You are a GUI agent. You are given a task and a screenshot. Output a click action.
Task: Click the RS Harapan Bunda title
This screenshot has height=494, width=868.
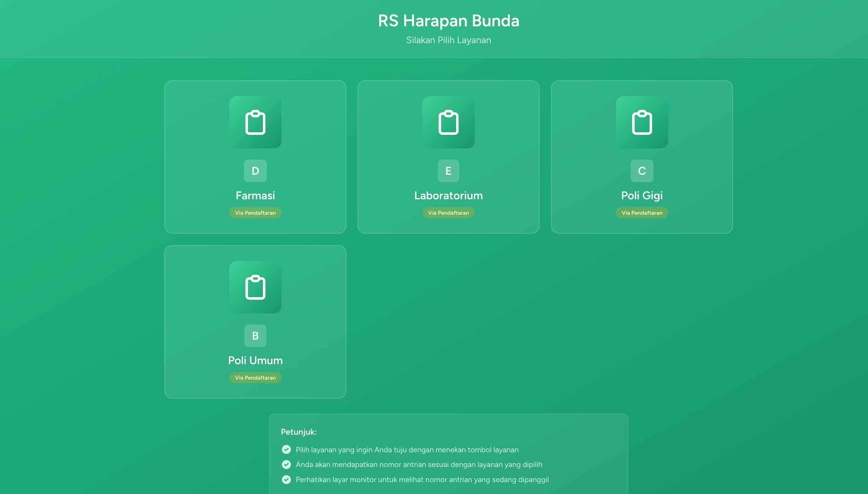point(448,21)
